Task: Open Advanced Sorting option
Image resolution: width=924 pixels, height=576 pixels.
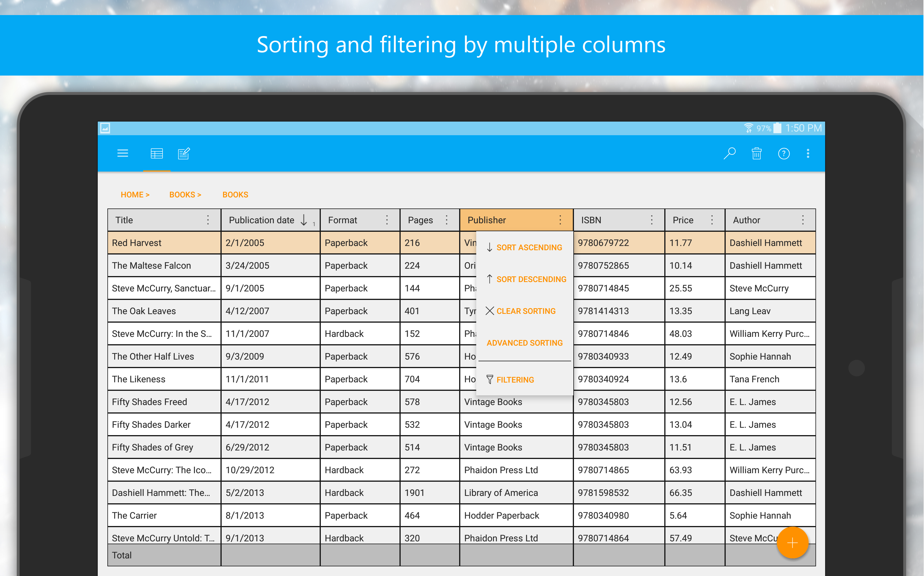Action: pos(525,343)
